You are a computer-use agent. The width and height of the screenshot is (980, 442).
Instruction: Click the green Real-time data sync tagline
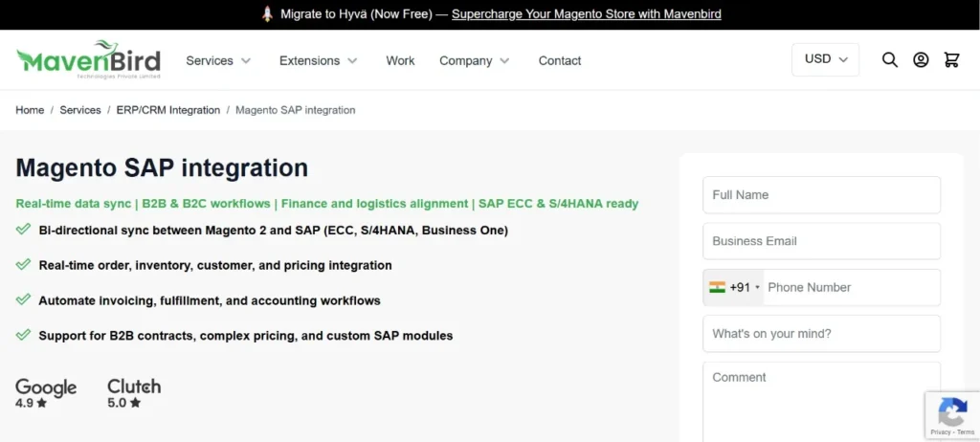pos(327,204)
